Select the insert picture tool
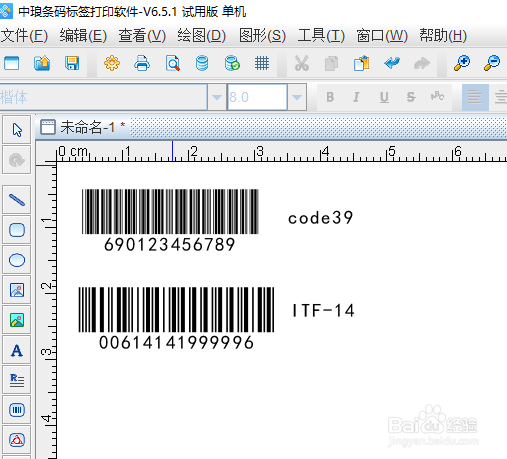 pyautogui.click(x=17, y=290)
